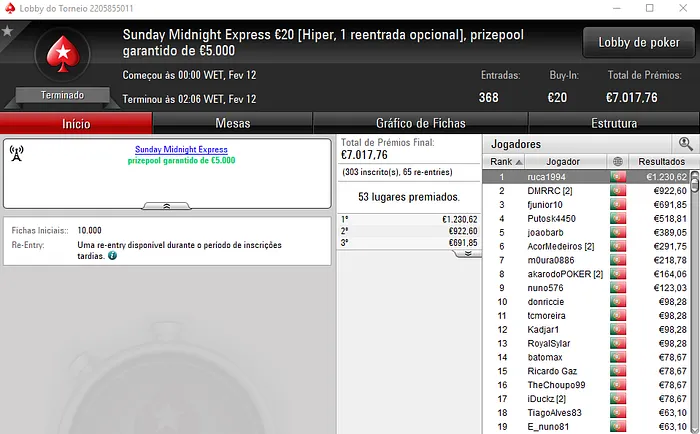Click Portugal flag next to ruca1994
The image size is (700, 434).
pos(618,177)
